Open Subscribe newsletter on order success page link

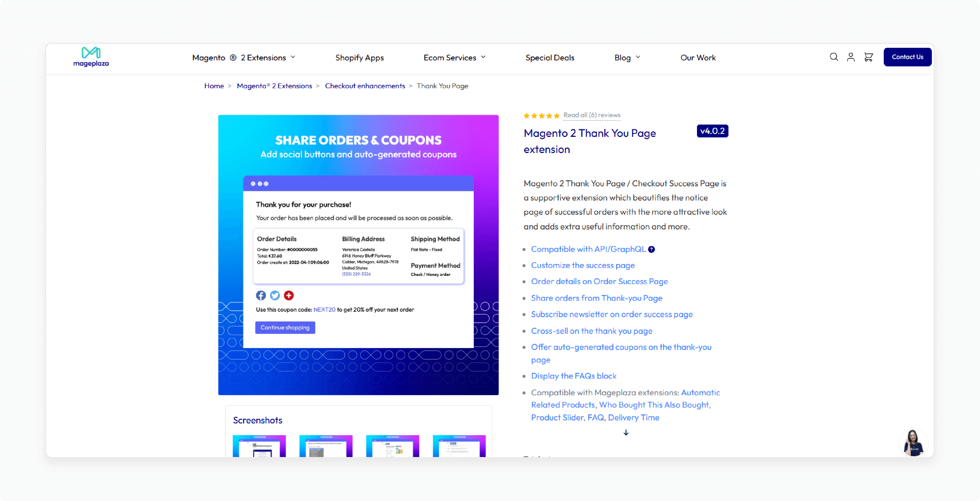[612, 314]
